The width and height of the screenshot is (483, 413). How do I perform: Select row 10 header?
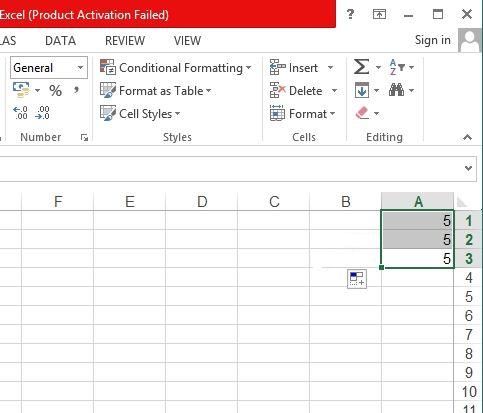pyautogui.click(x=468, y=392)
